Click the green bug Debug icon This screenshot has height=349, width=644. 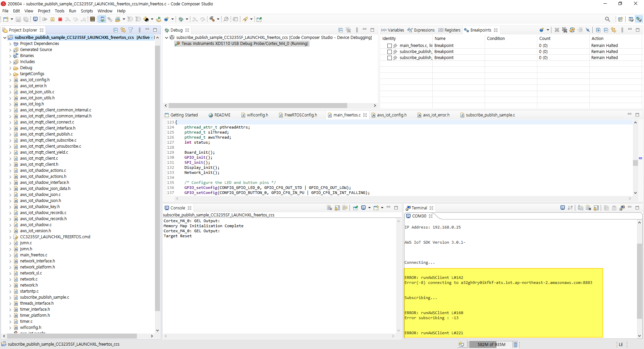tap(181, 19)
